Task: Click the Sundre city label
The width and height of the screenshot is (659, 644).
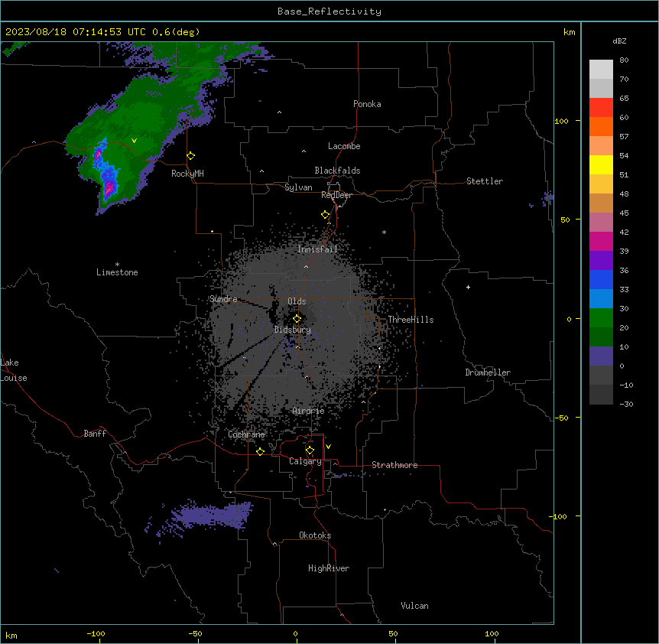Action: 223,299
